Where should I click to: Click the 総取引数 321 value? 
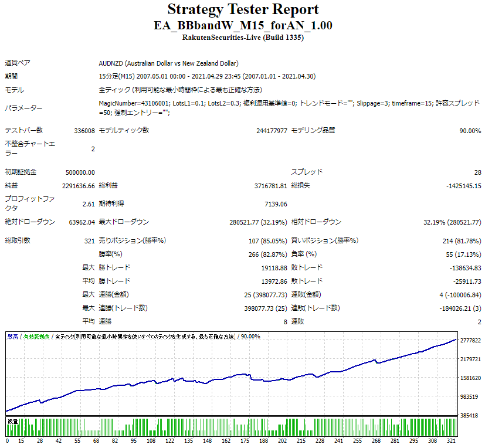click(89, 241)
